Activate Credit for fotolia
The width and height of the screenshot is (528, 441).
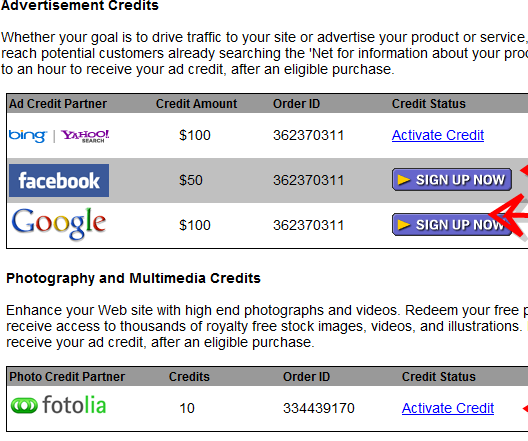click(x=448, y=408)
